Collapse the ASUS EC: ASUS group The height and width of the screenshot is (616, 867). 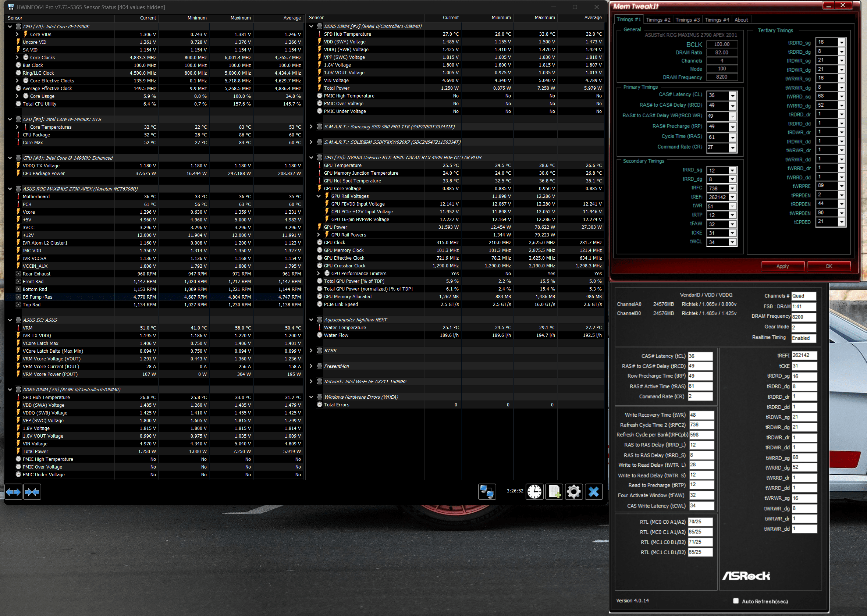[10, 320]
